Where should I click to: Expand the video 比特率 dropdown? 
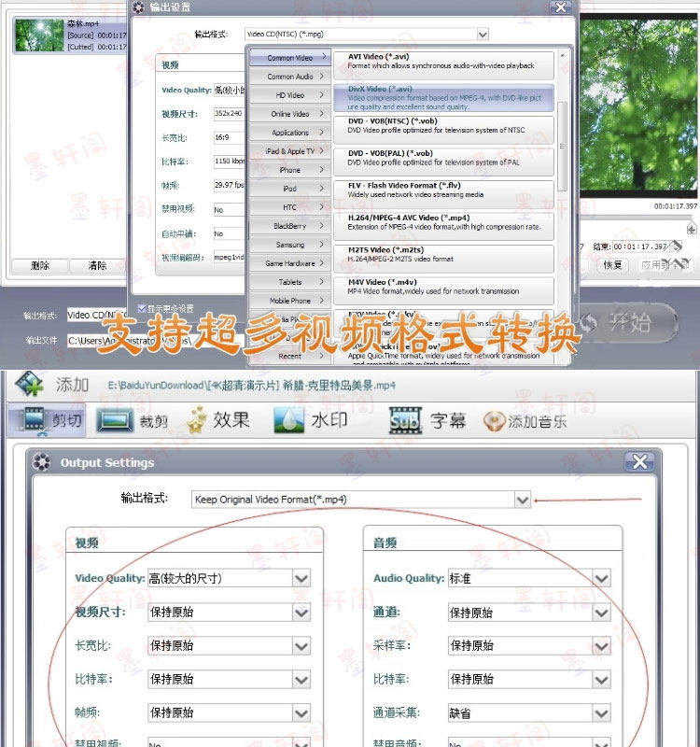tap(301, 680)
